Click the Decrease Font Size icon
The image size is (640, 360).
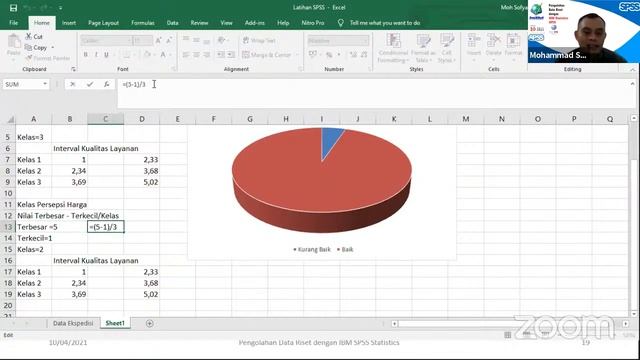pyautogui.click(x=169, y=40)
